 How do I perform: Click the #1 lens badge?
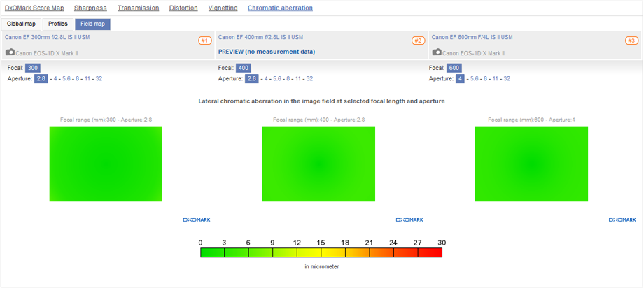[x=205, y=41]
